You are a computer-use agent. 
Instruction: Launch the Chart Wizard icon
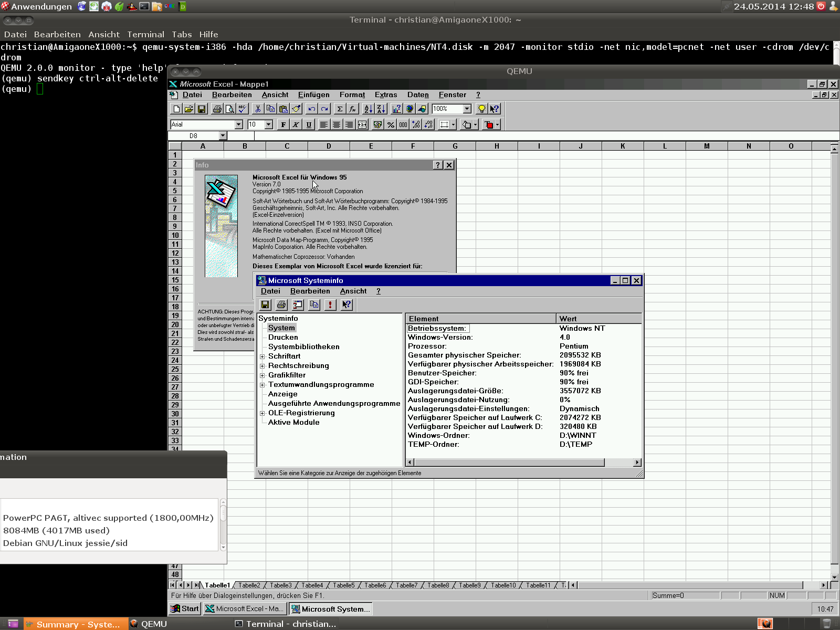(x=396, y=109)
